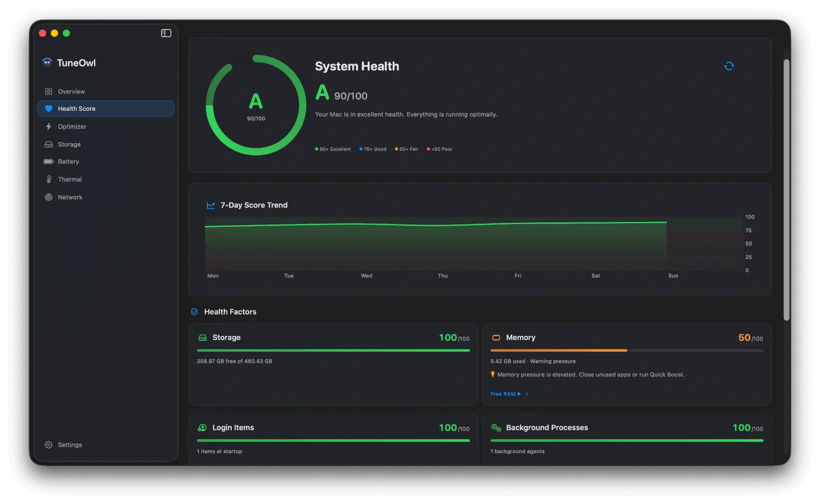
Task: Click the 'Sun' label on trend chart
Action: point(673,276)
